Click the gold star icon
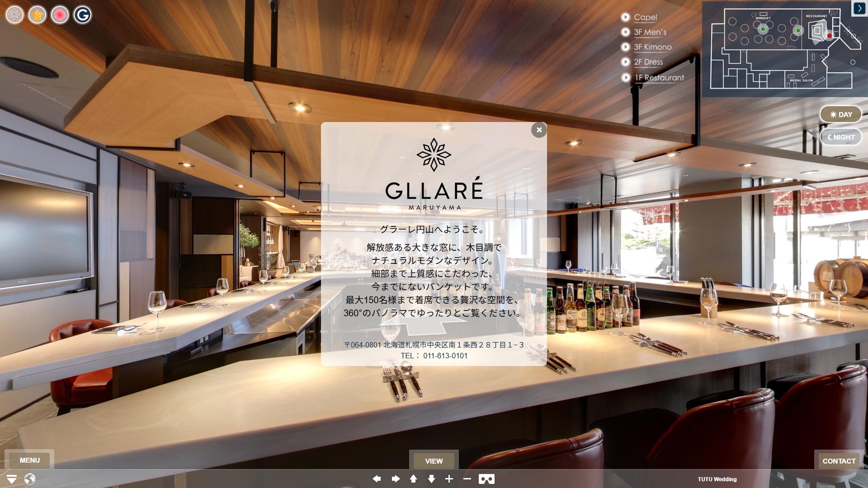Screen dimensions: 868x488 [37, 15]
